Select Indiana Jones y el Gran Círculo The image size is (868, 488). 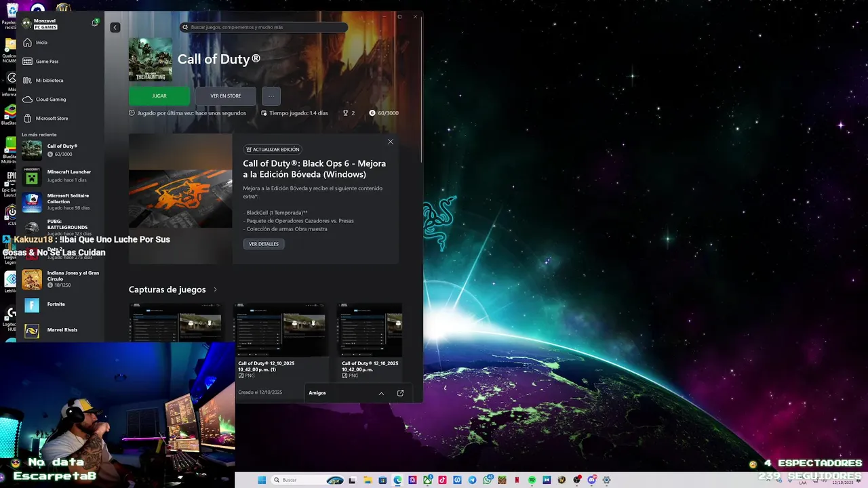click(61, 279)
